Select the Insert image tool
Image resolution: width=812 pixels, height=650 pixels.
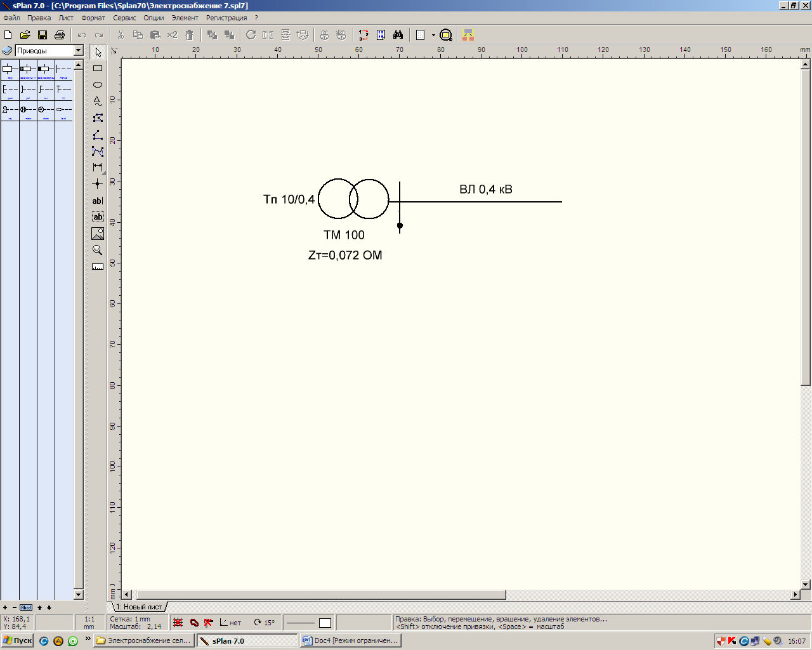click(x=98, y=234)
